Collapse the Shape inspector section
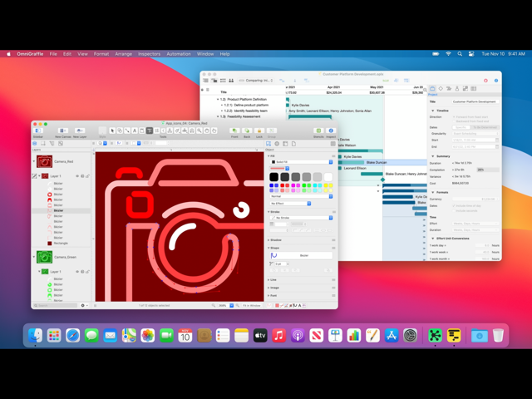 pyautogui.click(x=268, y=248)
